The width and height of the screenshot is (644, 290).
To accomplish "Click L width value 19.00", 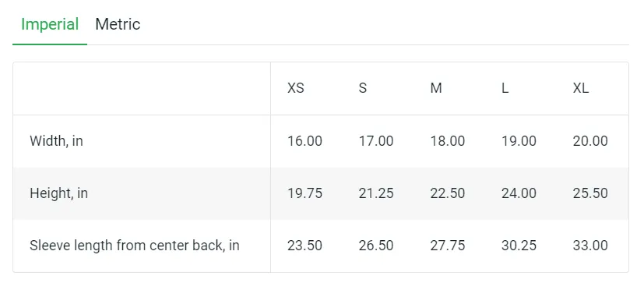I will click(x=519, y=141).
